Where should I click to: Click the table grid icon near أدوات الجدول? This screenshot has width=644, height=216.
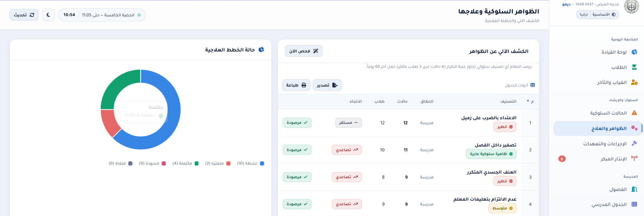tap(532, 85)
